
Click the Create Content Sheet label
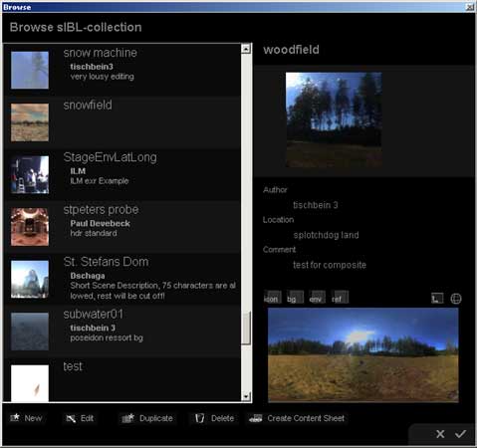[x=306, y=418]
